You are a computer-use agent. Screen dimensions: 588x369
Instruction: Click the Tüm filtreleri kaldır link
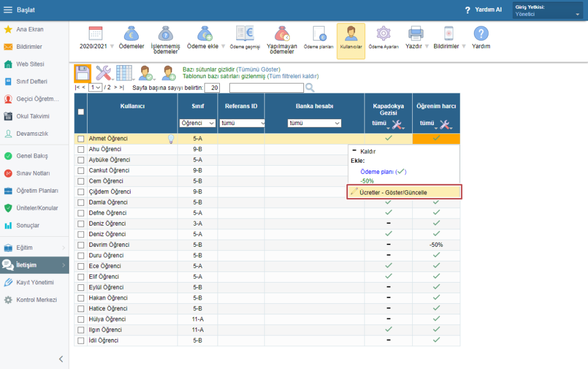tap(293, 76)
